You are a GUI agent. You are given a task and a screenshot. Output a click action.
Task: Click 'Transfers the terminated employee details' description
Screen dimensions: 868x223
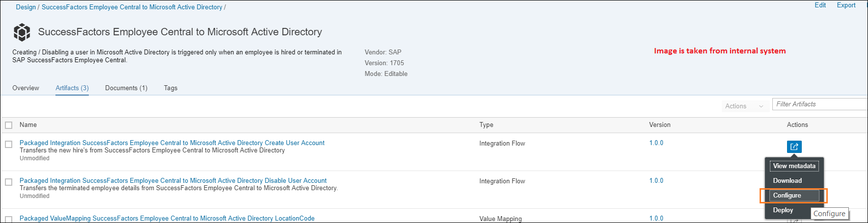179,188
